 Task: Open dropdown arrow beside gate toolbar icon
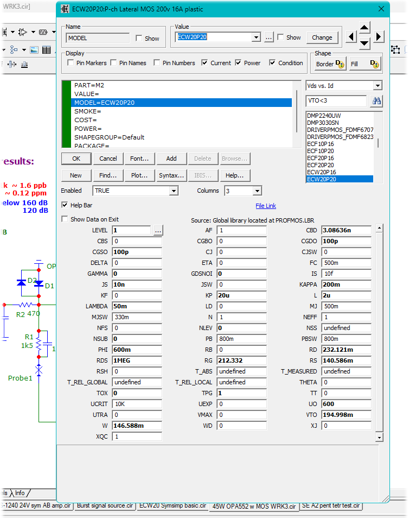pyautogui.click(x=33, y=32)
